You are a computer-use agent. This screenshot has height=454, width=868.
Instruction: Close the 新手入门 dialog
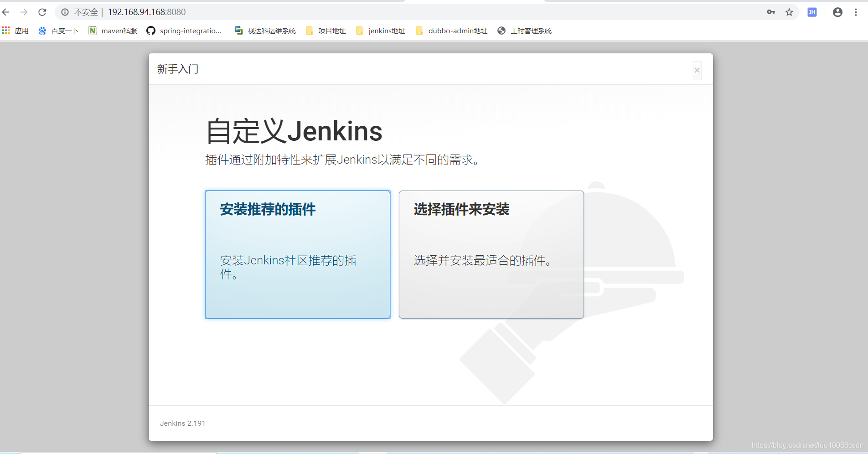coord(697,70)
